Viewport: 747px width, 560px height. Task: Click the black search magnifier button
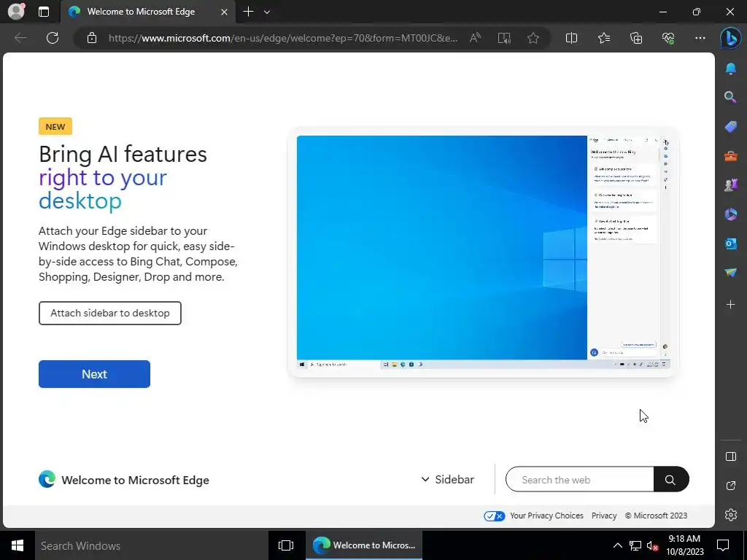(671, 480)
